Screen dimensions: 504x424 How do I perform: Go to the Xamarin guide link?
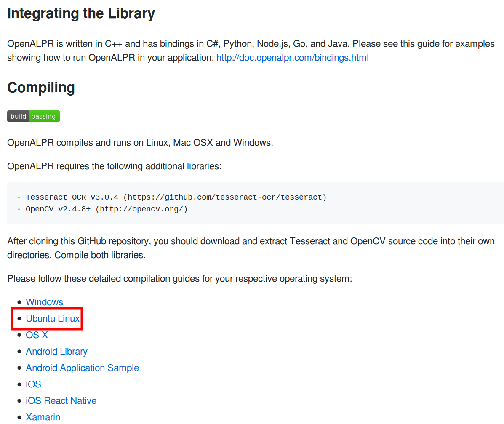(x=43, y=417)
